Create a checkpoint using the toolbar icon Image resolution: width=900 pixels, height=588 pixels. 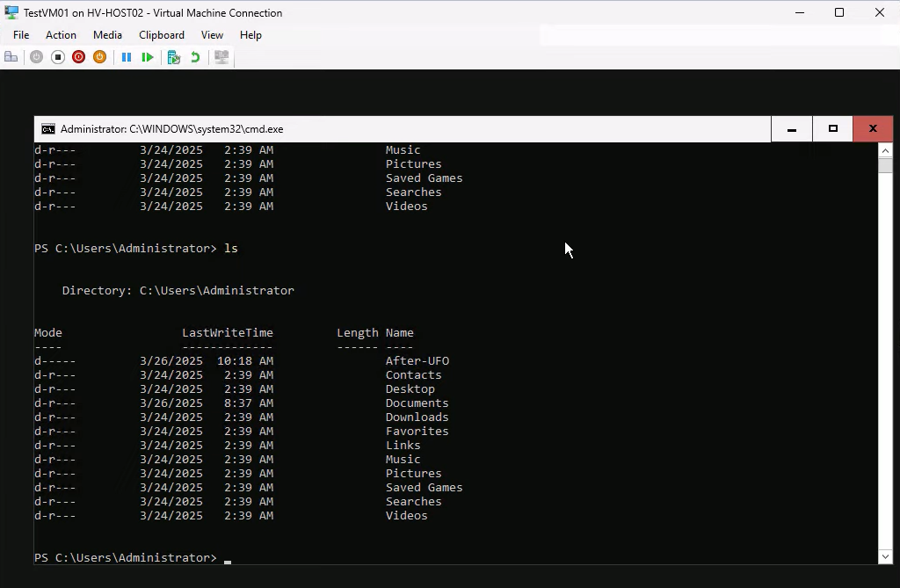pyautogui.click(x=174, y=57)
